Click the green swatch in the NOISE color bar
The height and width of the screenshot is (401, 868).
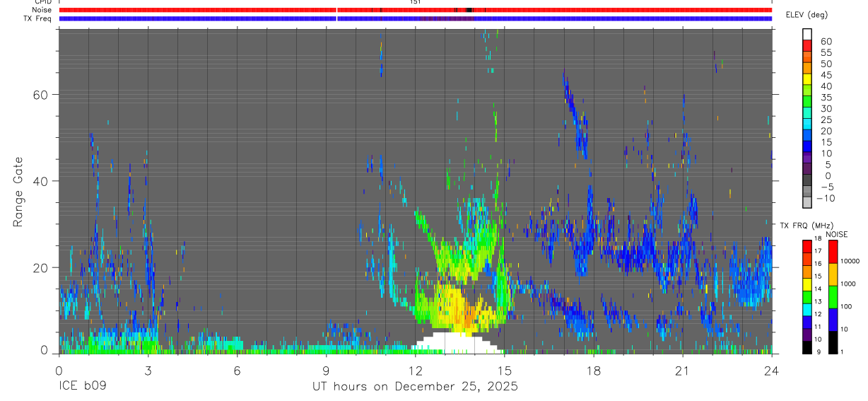click(x=833, y=296)
